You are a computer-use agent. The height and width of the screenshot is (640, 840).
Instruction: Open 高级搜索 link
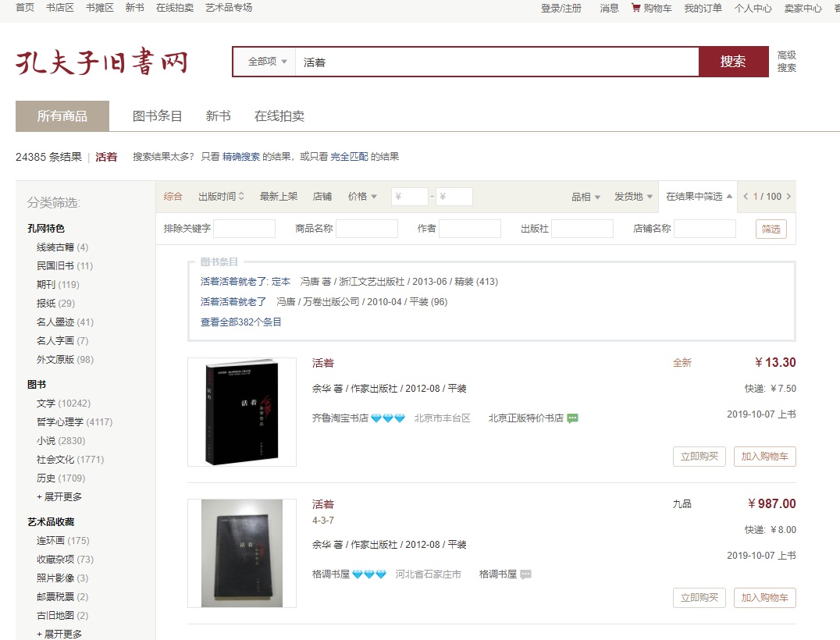point(786,62)
